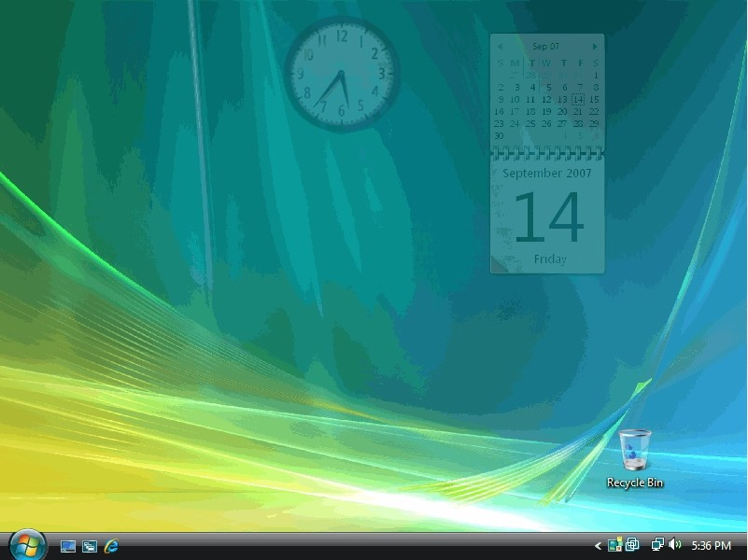Launch Internet Explorer from quick launch
The width and height of the screenshot is (748, 560).
coord(111,546)
